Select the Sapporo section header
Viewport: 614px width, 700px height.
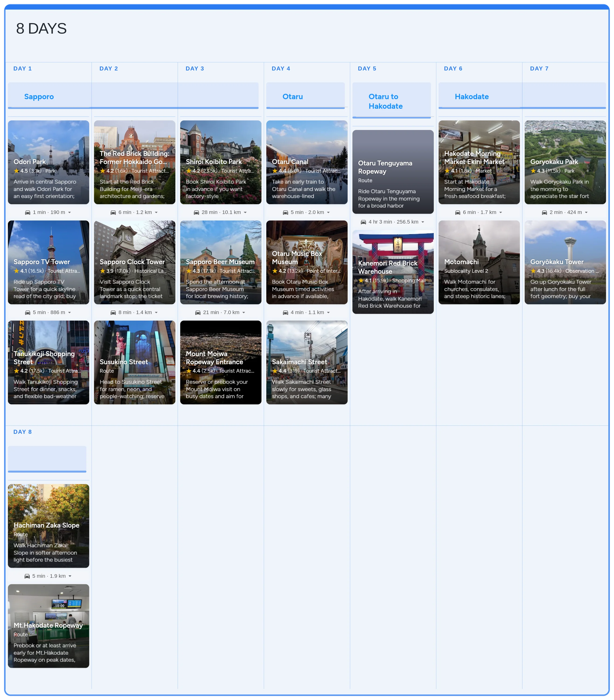pos(39,97)
